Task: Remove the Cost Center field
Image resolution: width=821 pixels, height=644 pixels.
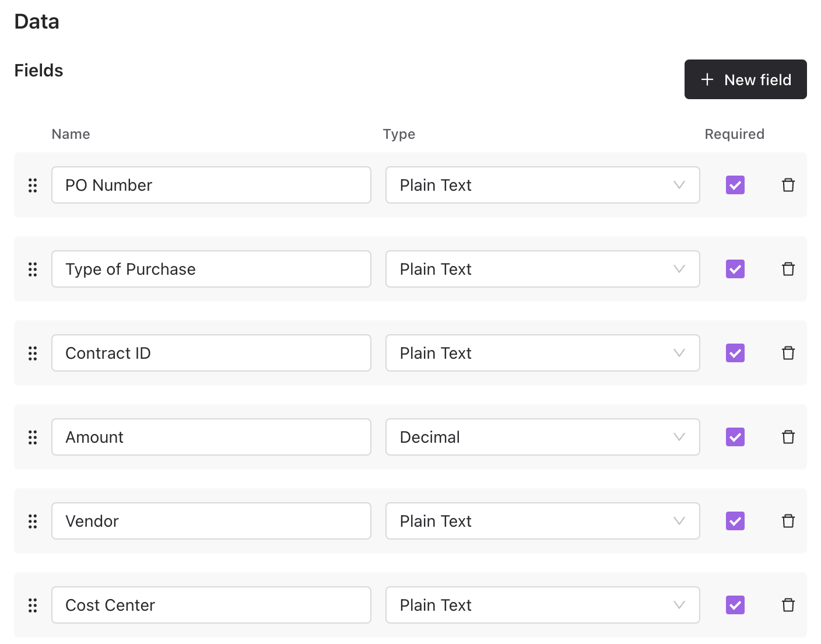Action: click(x=788, y=605)
